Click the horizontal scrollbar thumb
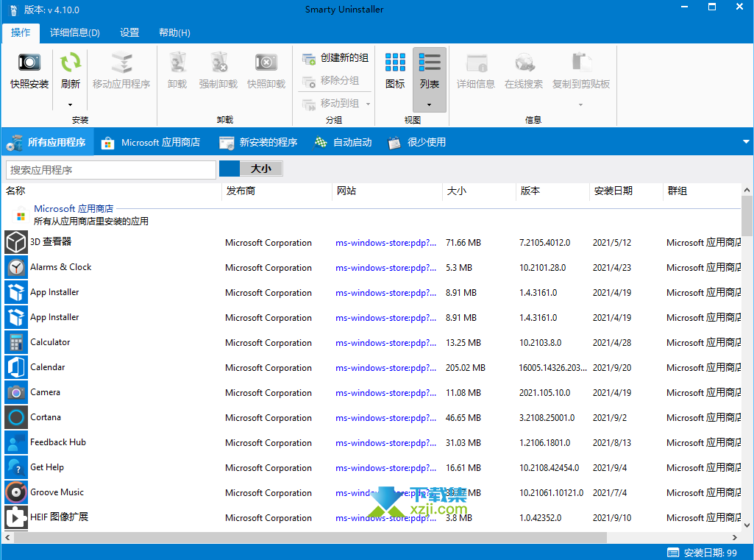 [x=310, y=537]
